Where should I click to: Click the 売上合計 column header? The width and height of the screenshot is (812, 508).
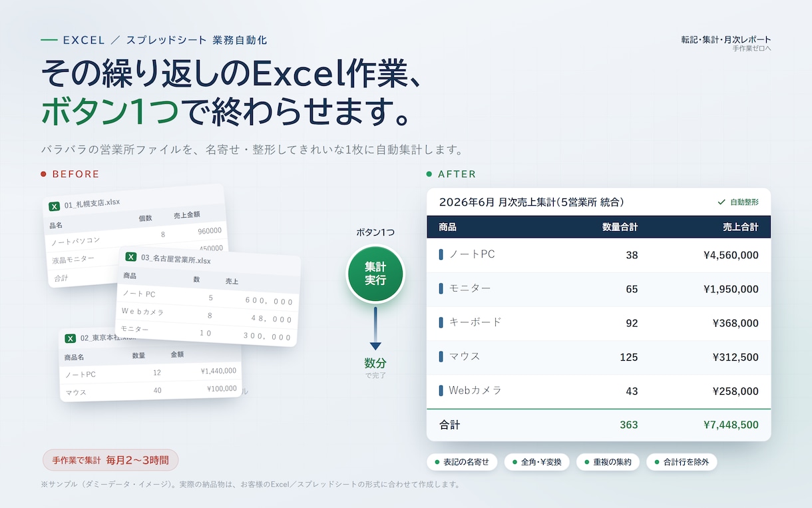pyautogui.click(x=741, y=227)
